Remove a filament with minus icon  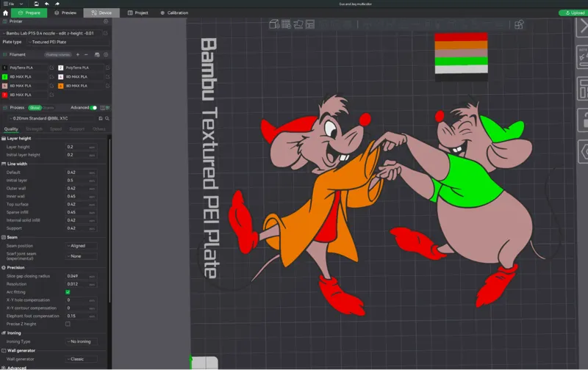click(86, 54)
